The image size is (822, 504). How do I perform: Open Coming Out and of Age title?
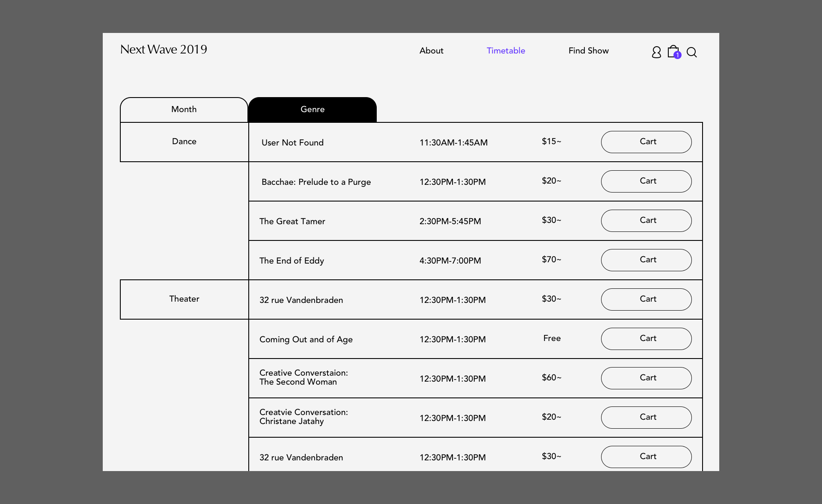(306, 339)
